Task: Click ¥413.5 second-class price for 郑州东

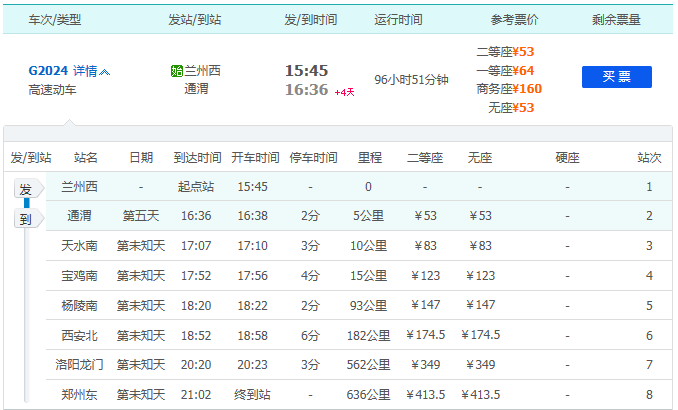Action: pos(425,394)
